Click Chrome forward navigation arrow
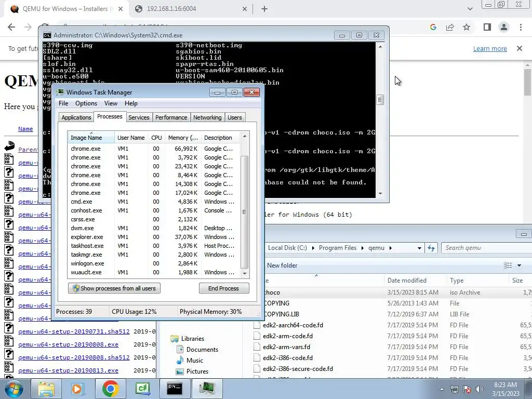The image size is (532, 399). point(28,27)
